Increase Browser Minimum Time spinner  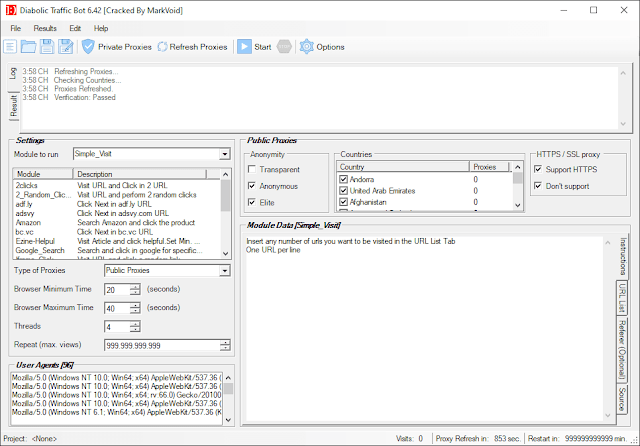pyautogui.click(x=135, y=286)
